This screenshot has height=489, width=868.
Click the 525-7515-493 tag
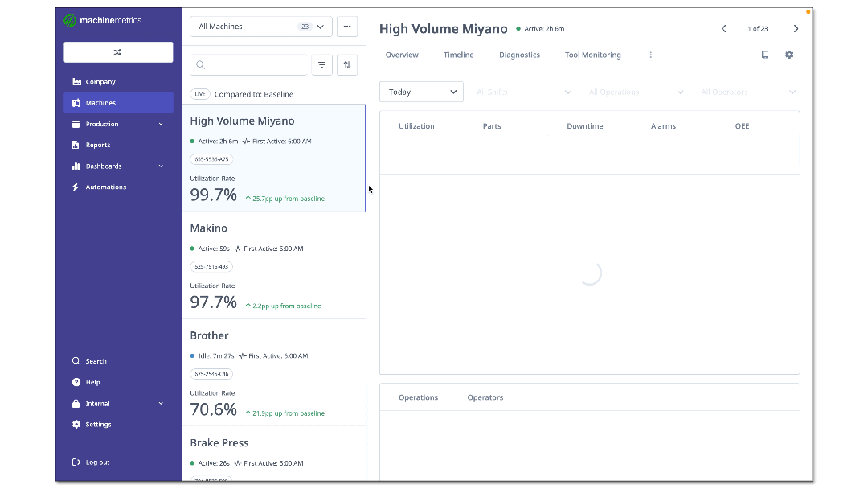pyautogui.click(x=211, y=267)
